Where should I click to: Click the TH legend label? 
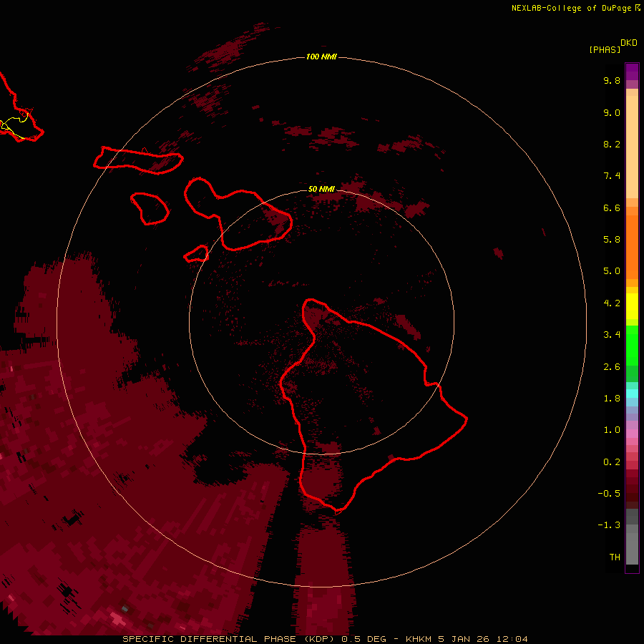point(615,557)
